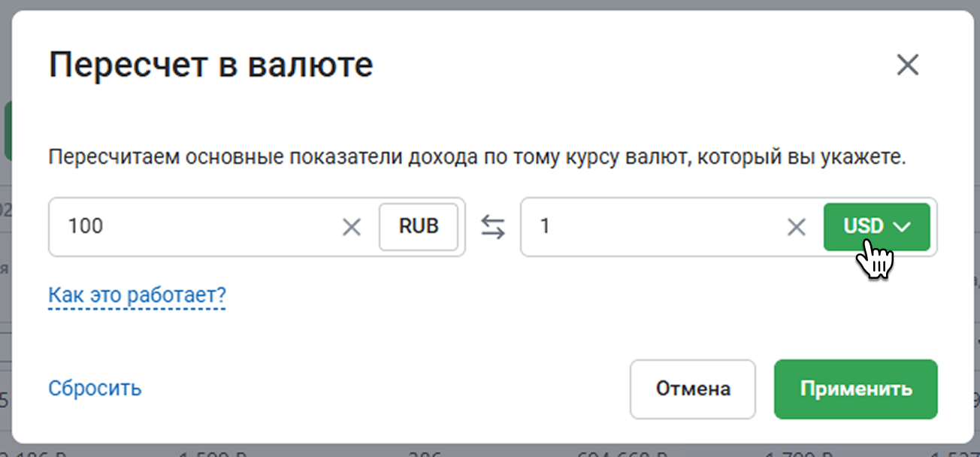Clear the 100 value in RUB field
The height and width of the screenshot is (457, 980).
pos(351,226)
